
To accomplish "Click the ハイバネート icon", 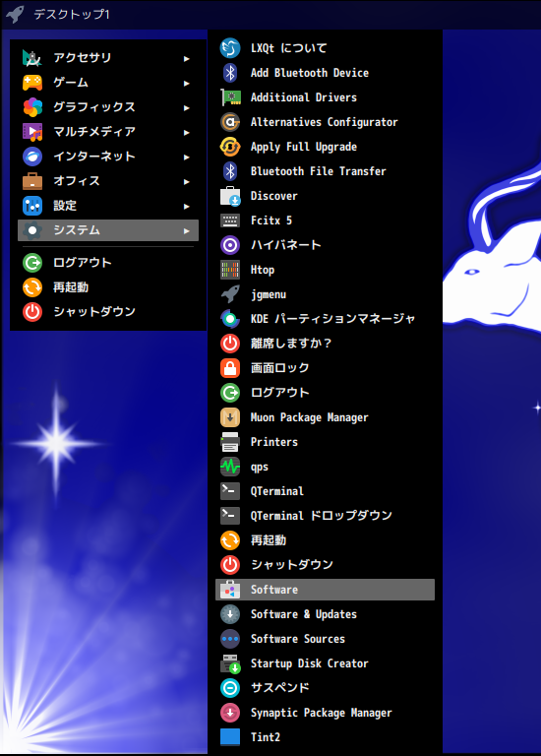I will pyautogui.click(x=230, y=245).
